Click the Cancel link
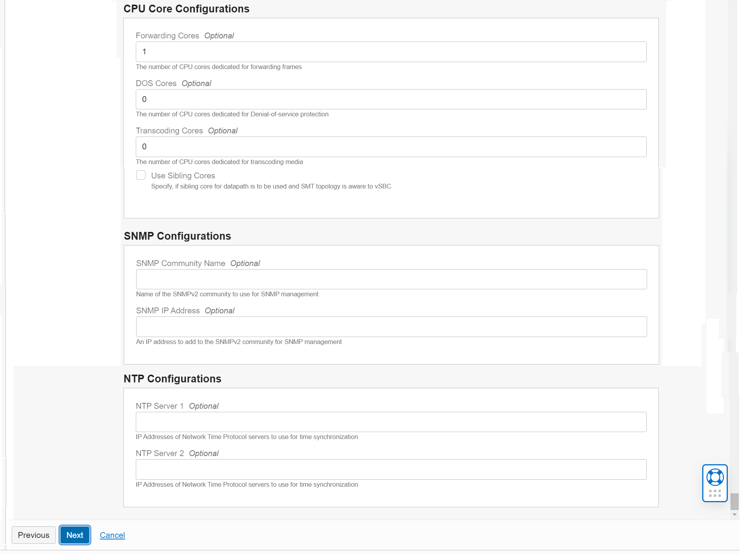748x560 pixels. coord(113,535)
